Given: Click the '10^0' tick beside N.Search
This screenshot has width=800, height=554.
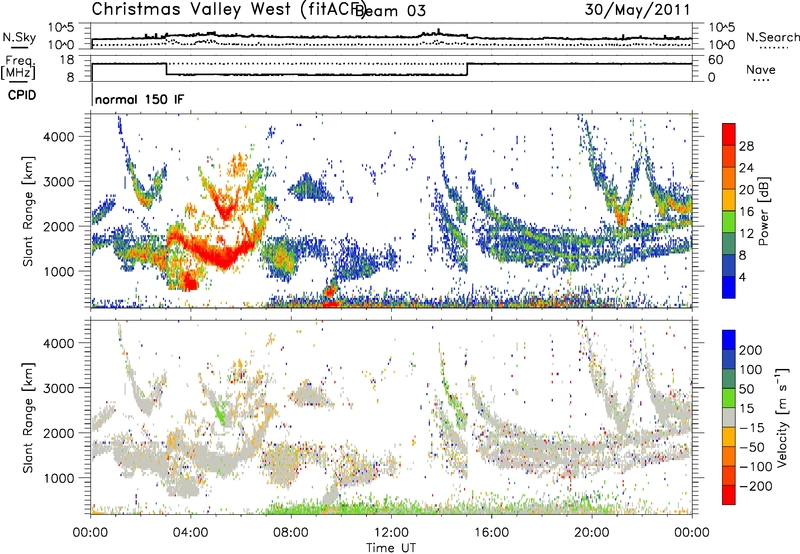Looking at the screenshot, I should tap(721, 45).
